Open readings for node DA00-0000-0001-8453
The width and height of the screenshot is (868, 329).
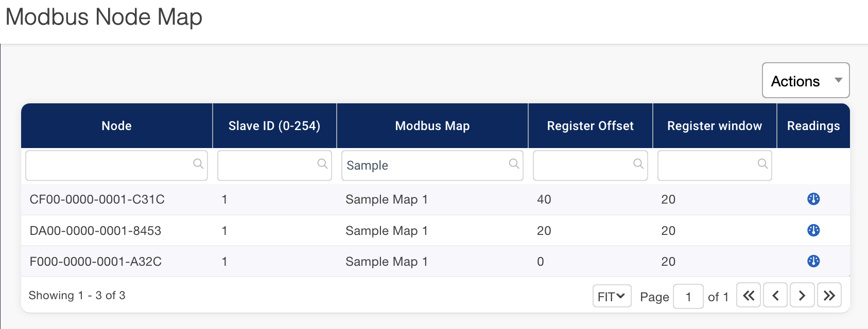click(x=813, y=230)
